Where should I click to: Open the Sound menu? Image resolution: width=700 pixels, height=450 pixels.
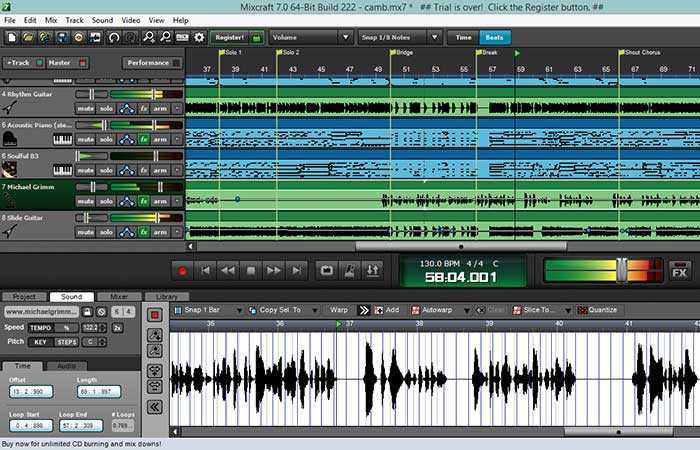tap(102, 20)
